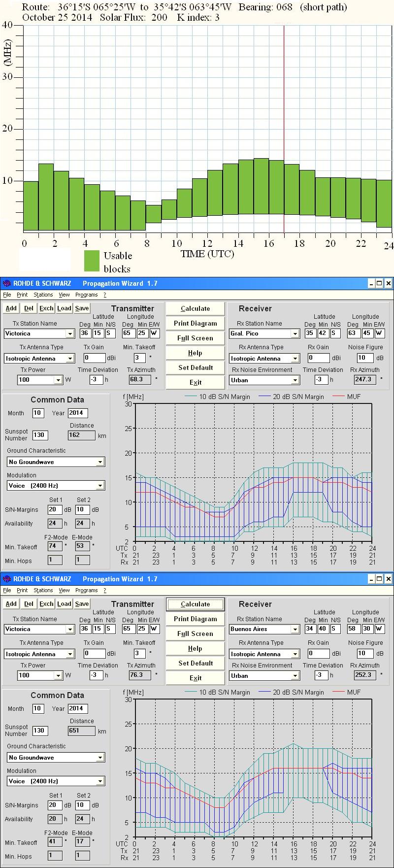Expand Rx Station Name dropdown showing Buenos Aires

click(295, 630)
